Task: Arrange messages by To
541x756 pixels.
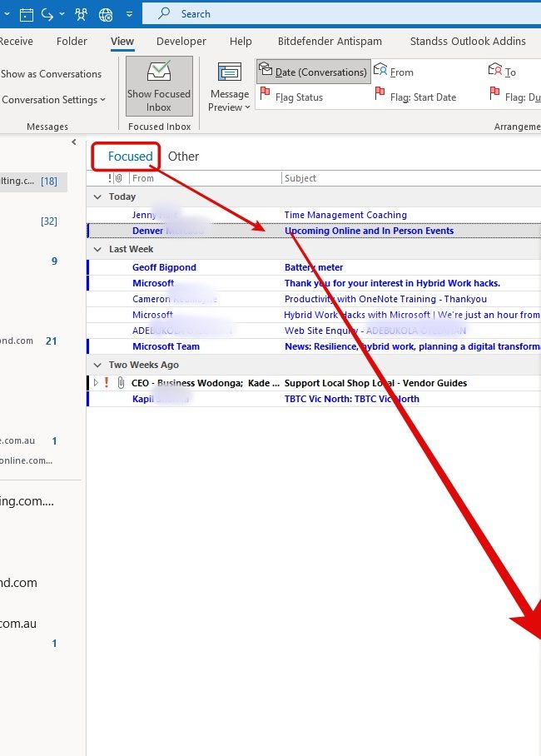Action: coord(503,72)
